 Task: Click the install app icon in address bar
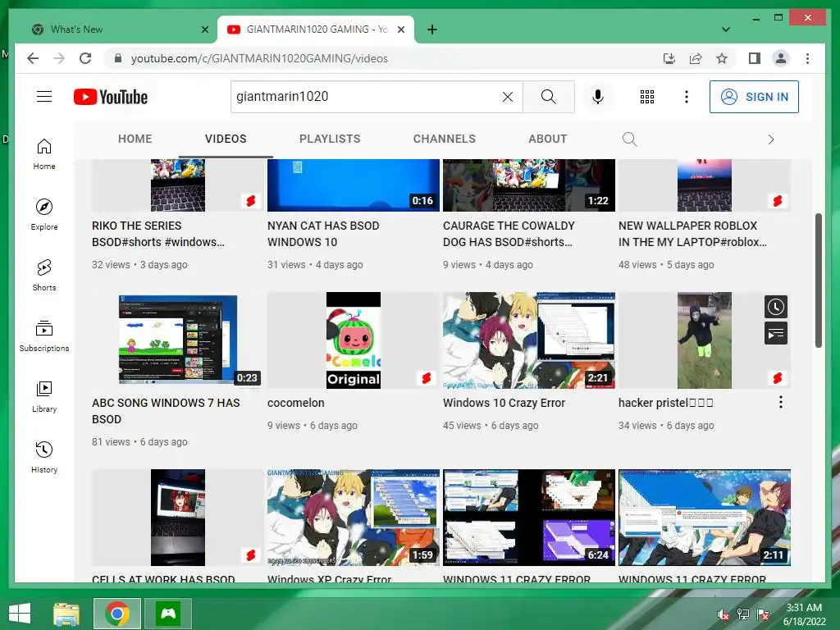click(669, 58)
